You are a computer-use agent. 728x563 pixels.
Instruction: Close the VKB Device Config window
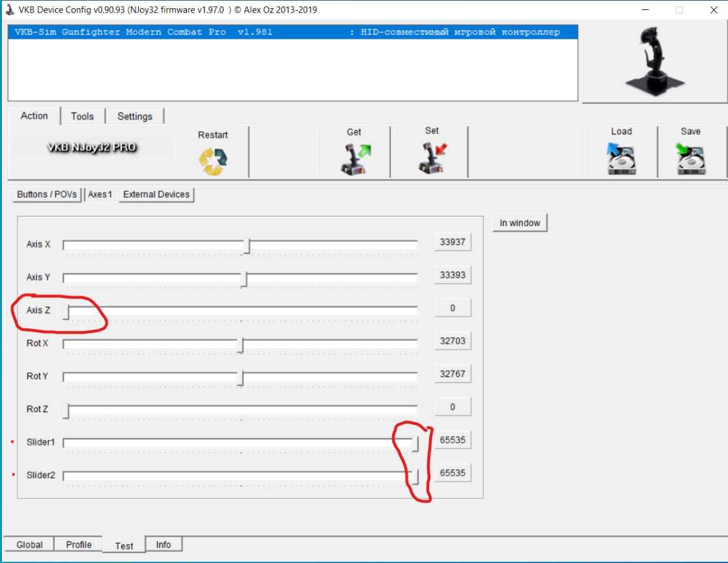[714, 10]
